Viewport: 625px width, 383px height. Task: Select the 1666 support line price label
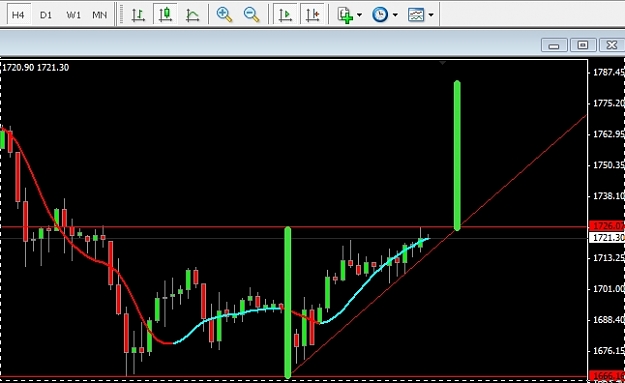pos(607,375)
